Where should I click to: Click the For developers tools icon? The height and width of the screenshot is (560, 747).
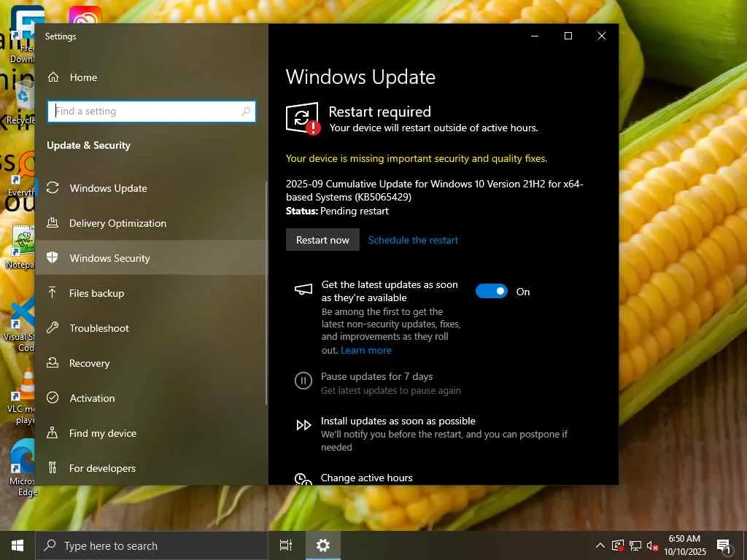click(x=53, y=467)
